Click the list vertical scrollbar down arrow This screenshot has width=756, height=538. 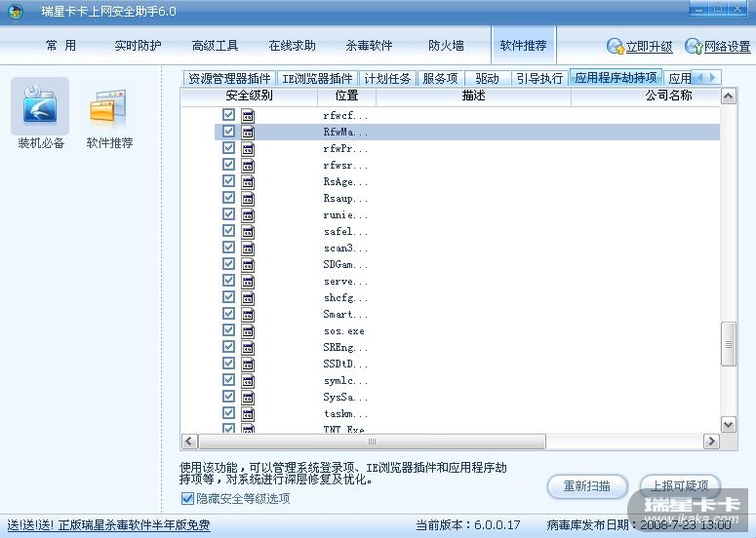click(x=728, y=424)
